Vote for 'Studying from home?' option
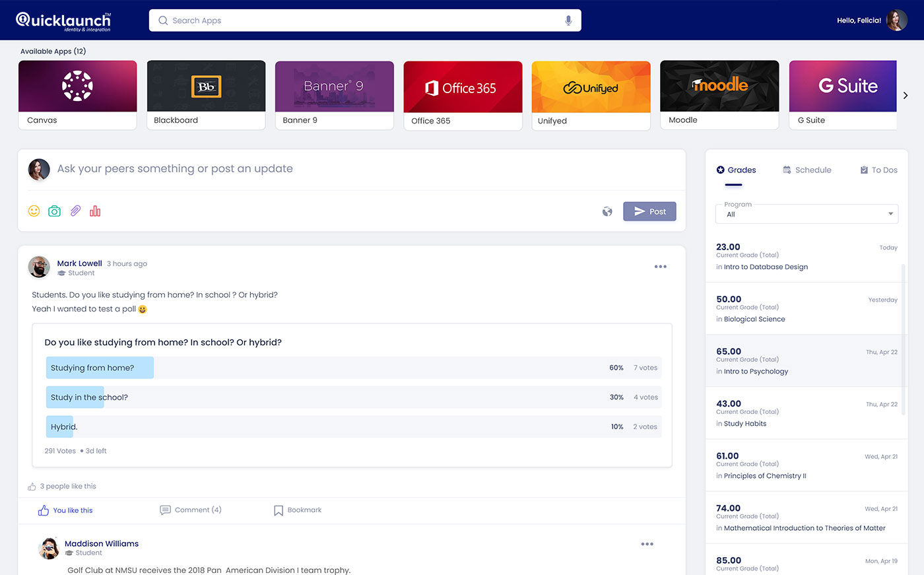 tap(354, 368)
